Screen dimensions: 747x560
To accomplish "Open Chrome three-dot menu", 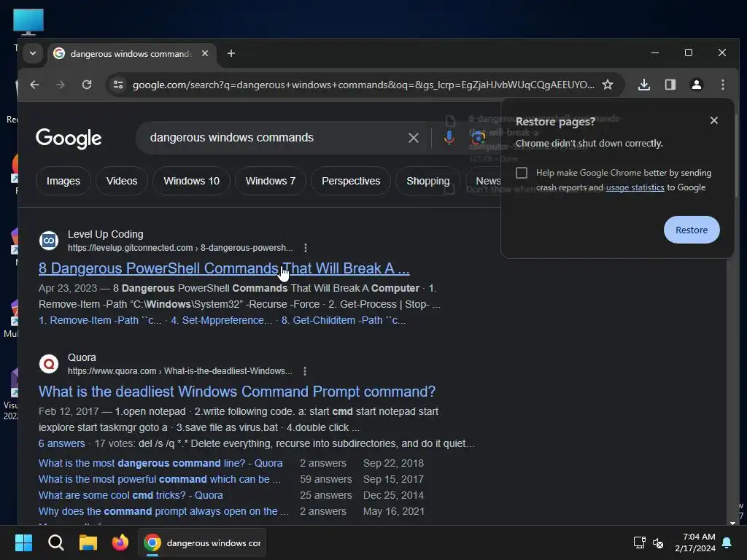I will click(723, 85).
